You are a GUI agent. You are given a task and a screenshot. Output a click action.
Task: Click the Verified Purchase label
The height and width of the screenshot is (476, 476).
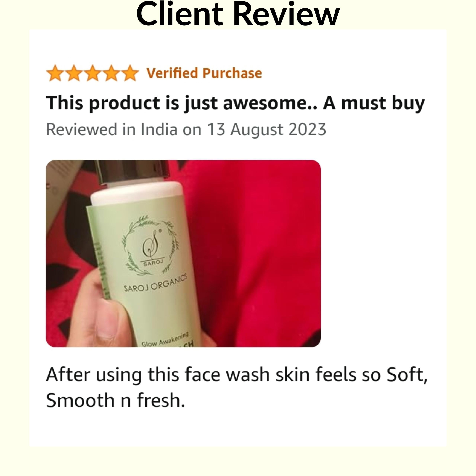click(204, 73)
